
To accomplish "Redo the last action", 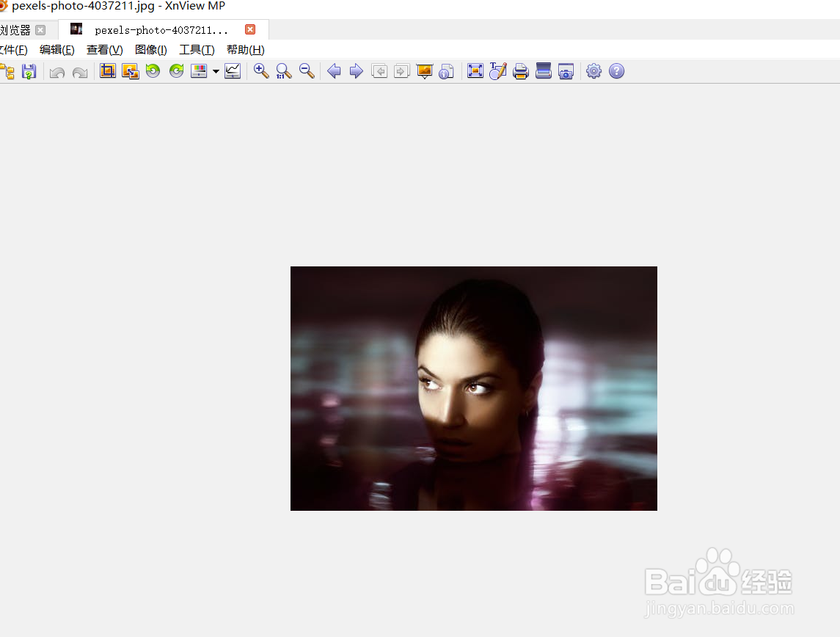I will [80, 71].
